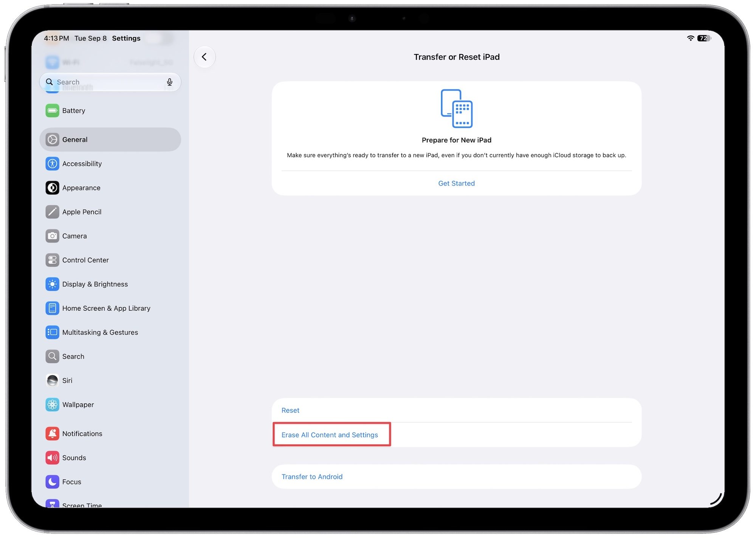Viewport: 756px width, 538px height.
Task: Tap the microphone icon in search field
Action: pyautogui.click(x=170, y=82)
